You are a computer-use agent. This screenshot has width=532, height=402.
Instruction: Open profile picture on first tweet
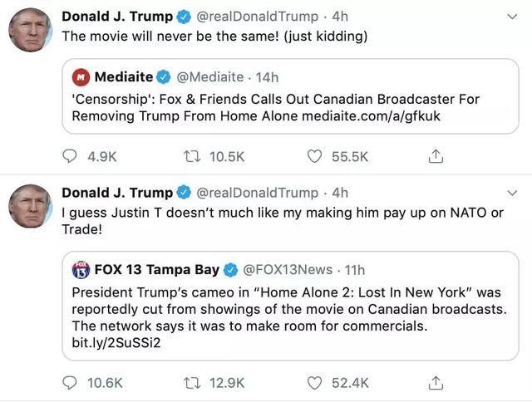31,30
